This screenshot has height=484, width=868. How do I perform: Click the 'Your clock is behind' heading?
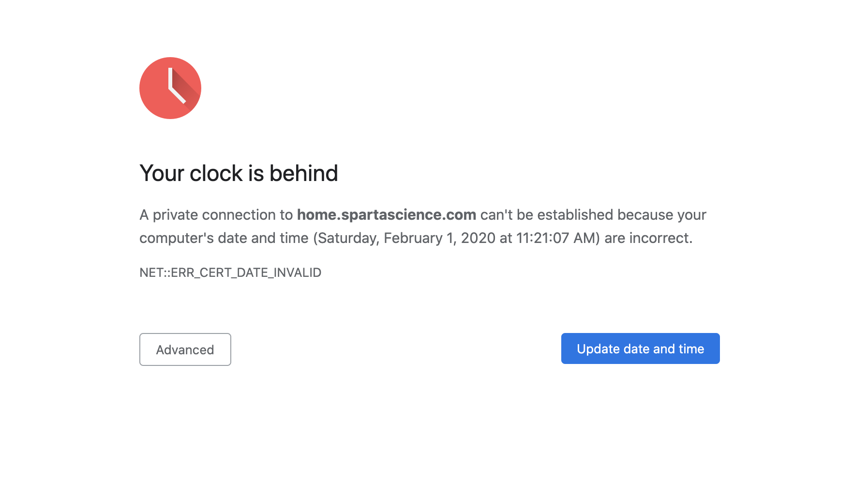(x=239, y=173)
